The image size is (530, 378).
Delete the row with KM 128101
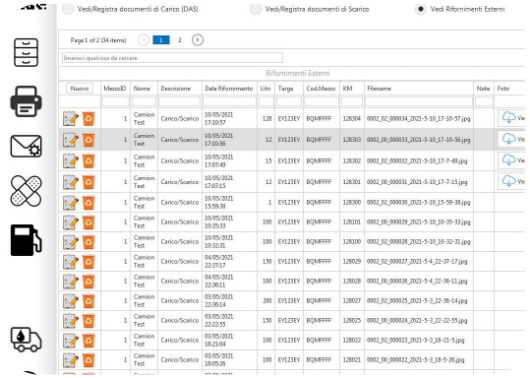coord(89,222)
